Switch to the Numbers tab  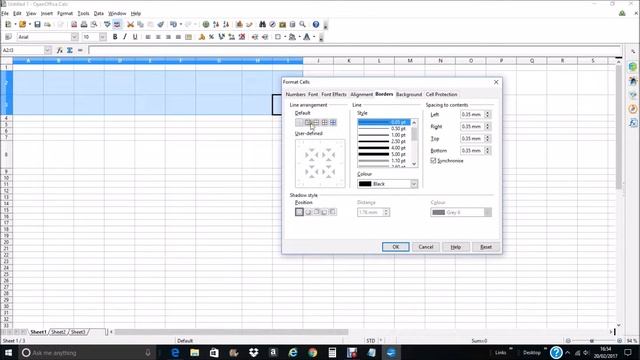click(x=296, y=94)
